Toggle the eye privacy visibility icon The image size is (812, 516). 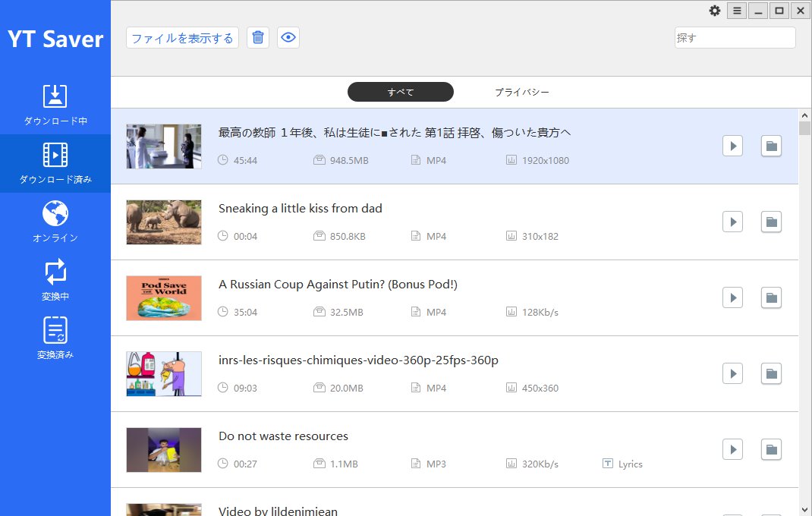point(288,37)
